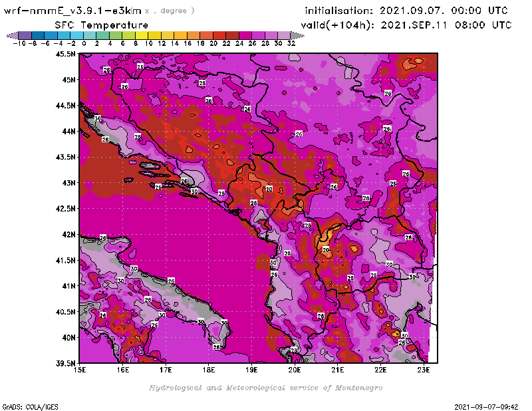Click the yellow legend swatch between 8 and 10
This screenshot has height=411, width=532.
click(x=142, y=35)
